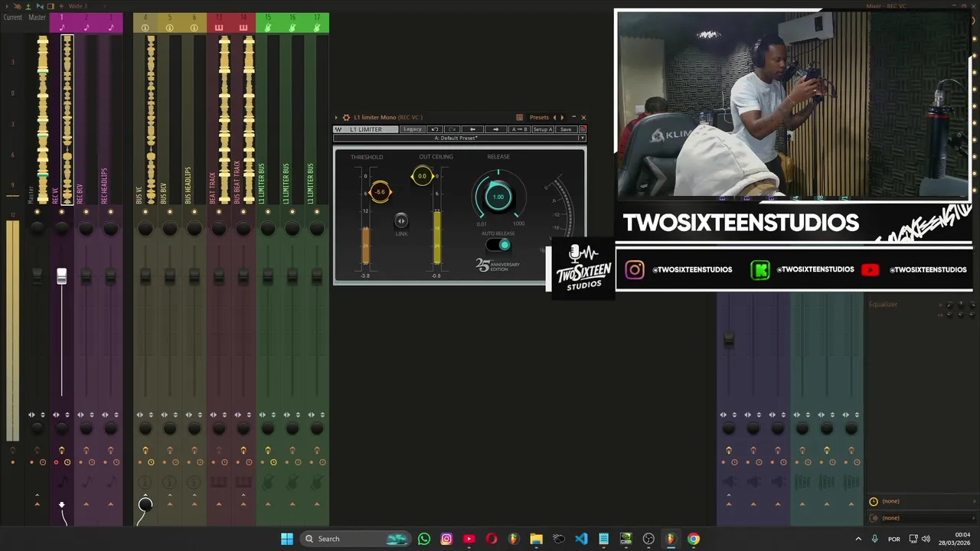Show hidden system tray icons chevron
Viewport: 980px width, 551px height.
[x=859, y=539]
